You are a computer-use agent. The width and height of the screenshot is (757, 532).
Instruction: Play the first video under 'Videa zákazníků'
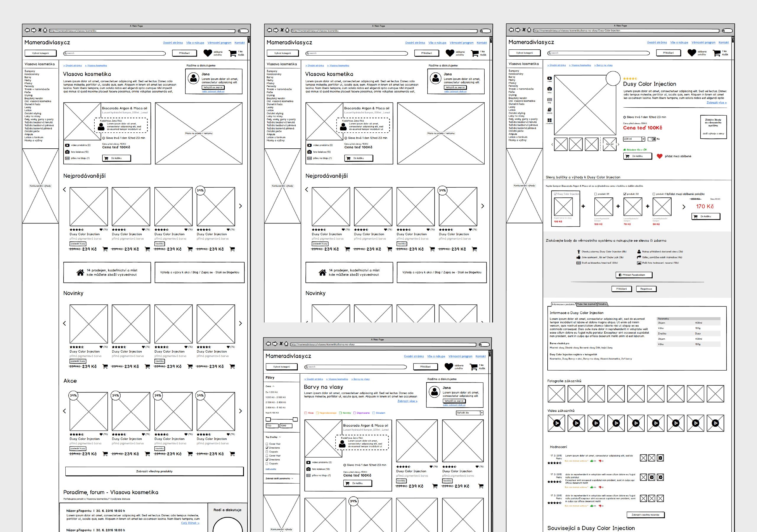(557, 423)
